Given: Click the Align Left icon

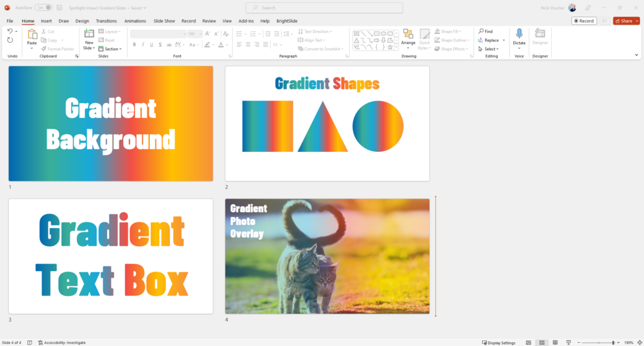Looking at the screenshot, I should coord(239,45).
